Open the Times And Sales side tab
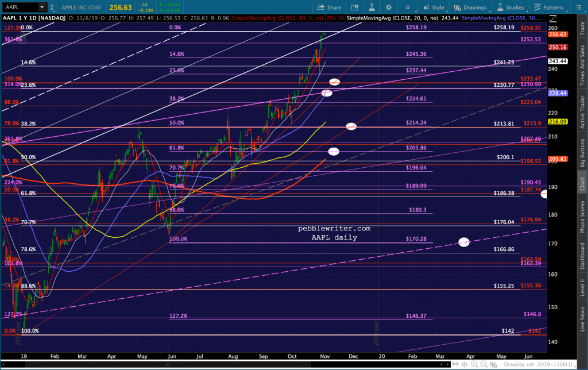 tap(582, 65)
